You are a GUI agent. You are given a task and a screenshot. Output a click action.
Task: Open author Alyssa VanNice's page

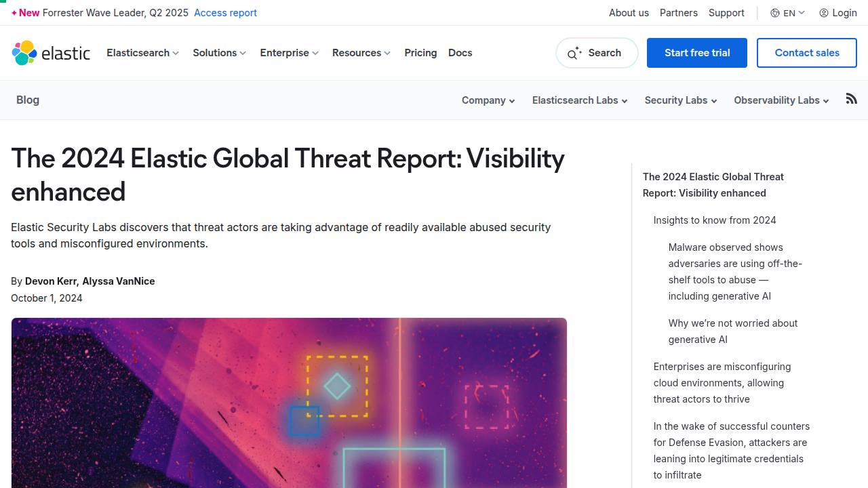[119, 281]
